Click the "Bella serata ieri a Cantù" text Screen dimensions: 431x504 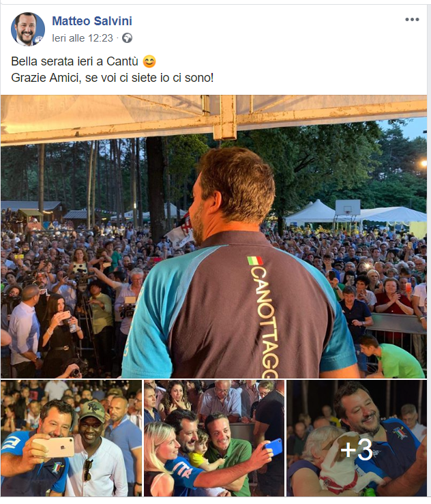74,61
